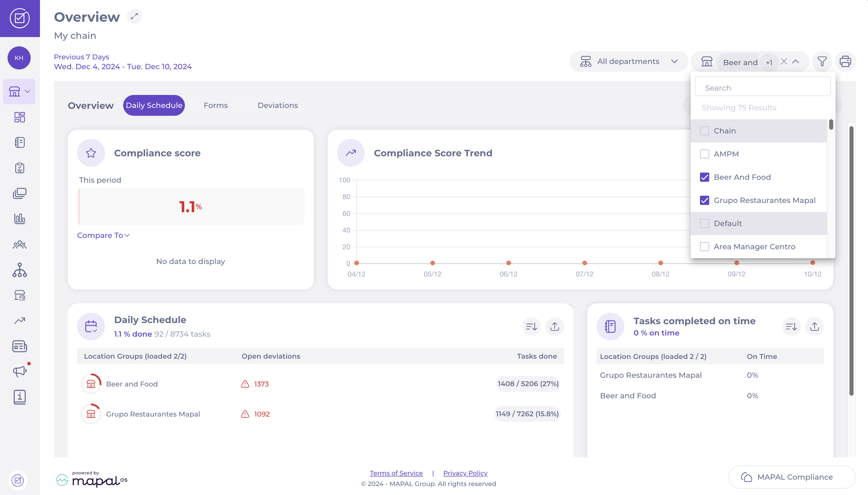Open the bar chart reports icon in sidebar
The height and width of the screenshot is (495, 868).
pyautogui.click(x=20, y=219)
